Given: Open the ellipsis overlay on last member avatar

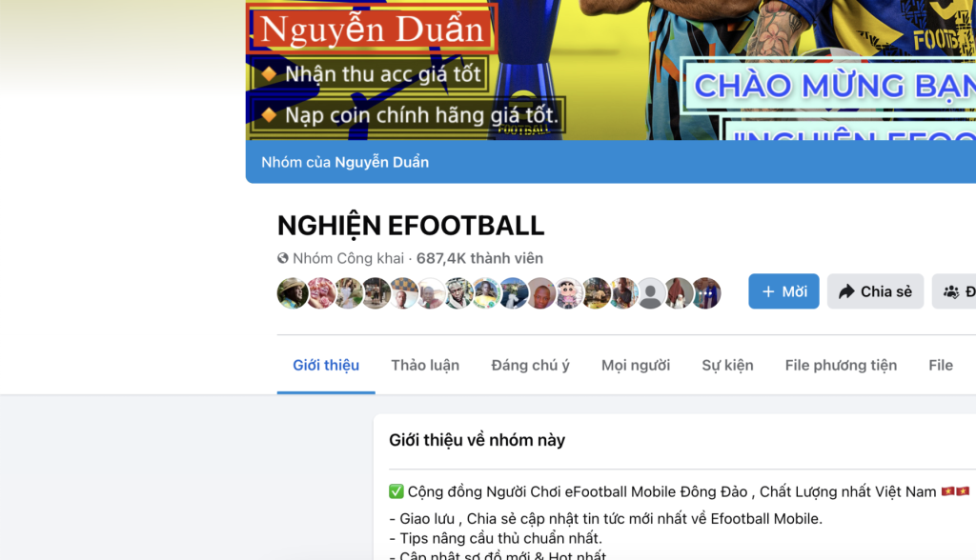Looking at the screenshot, I should [706, 293].
